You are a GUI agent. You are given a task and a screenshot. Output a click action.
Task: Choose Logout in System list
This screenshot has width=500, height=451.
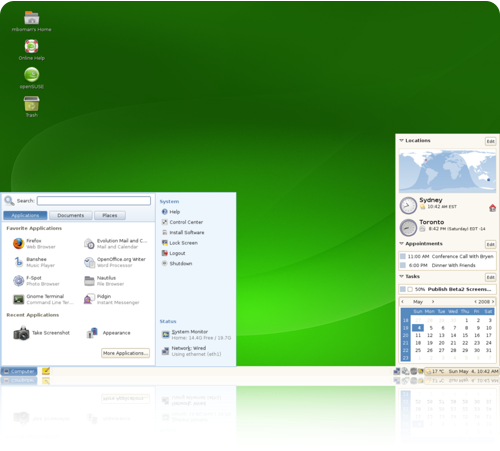coord(173,253)
